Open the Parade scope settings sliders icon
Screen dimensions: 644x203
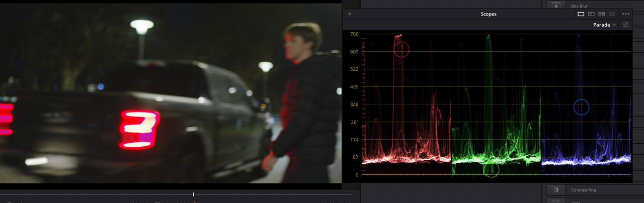click(626, 25)
